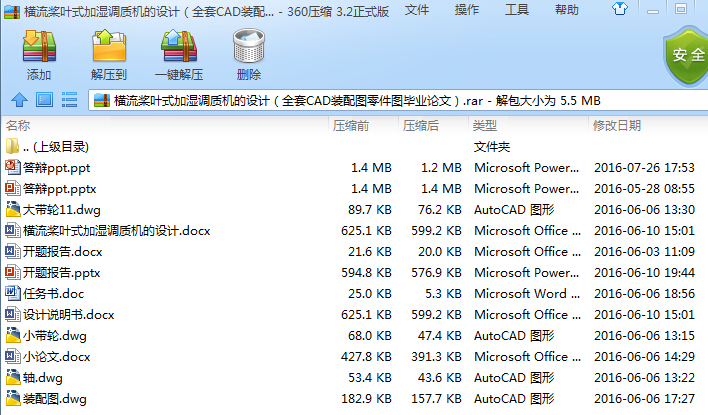Click the Microsoft Word type cell
708x415 pixels.
[527, 294]
